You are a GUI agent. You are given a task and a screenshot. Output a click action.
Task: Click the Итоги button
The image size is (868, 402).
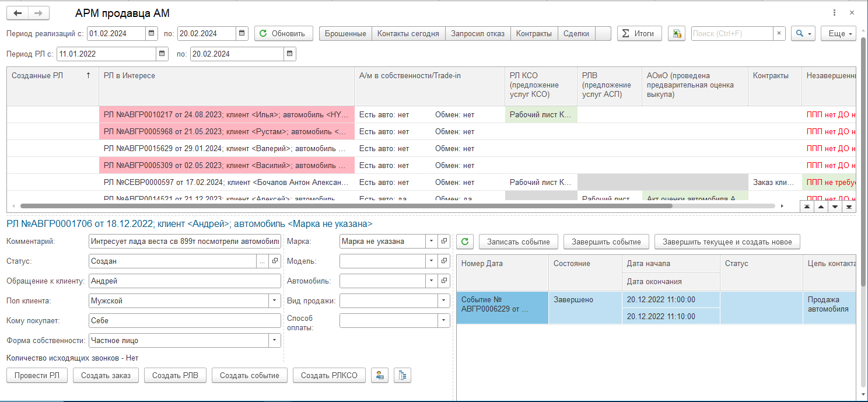click(639, 33)
